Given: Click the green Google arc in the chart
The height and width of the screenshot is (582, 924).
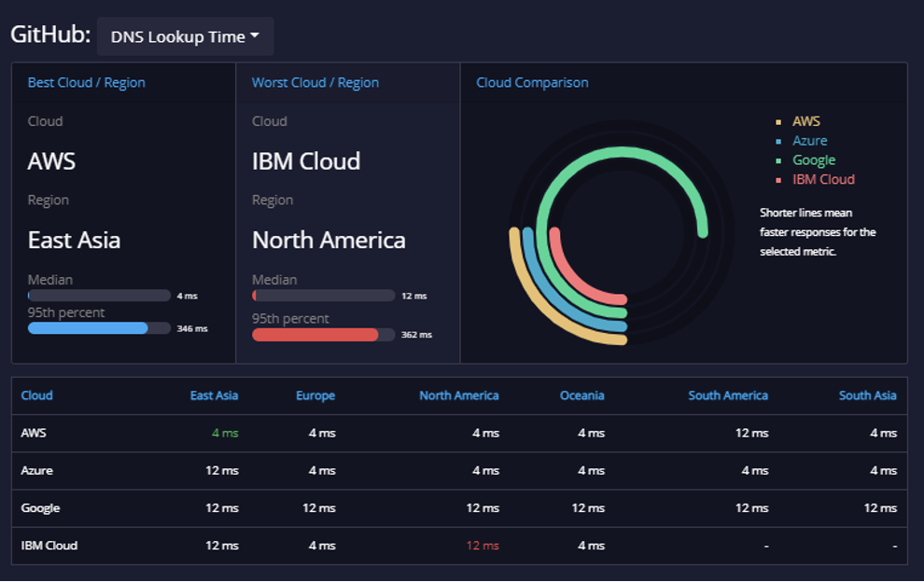Looking at the screenshot, I should [x=622, y=153].
